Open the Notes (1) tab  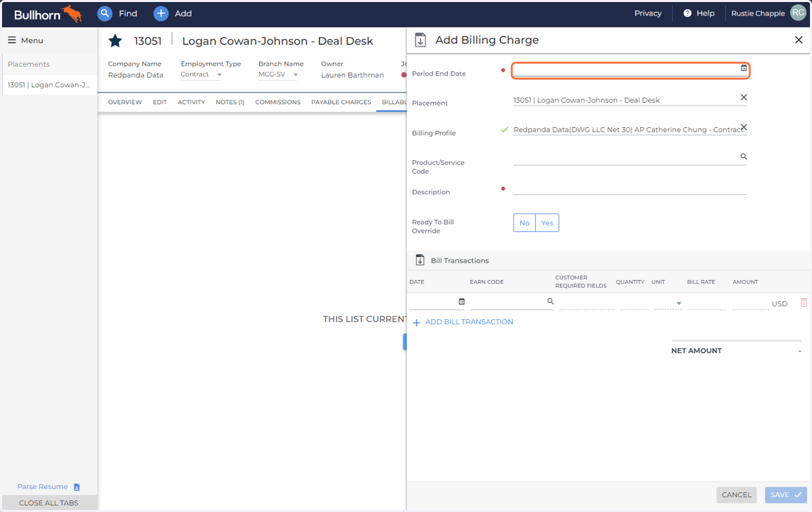click(230, 102)
